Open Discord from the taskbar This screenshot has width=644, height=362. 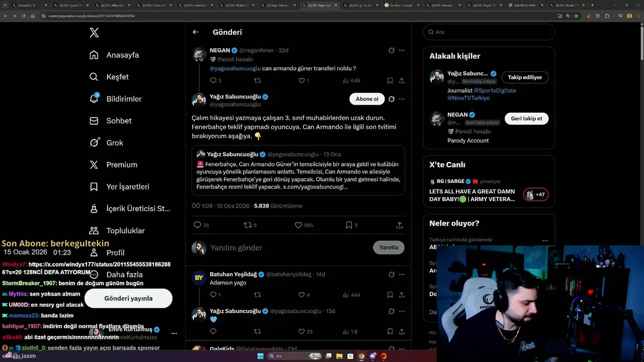pos(372,356)
